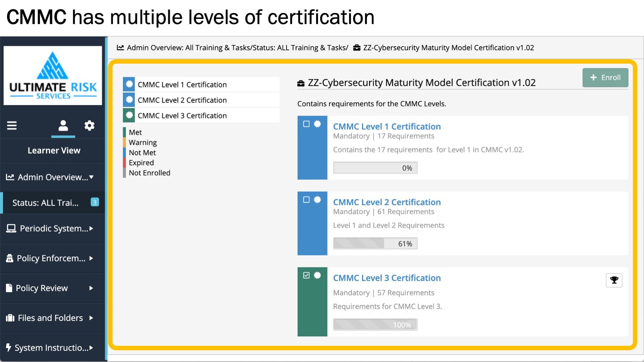Viewport: 644px width, 362px height.
Task: Click the document icon for Policy Review
Action: [9, 288]
